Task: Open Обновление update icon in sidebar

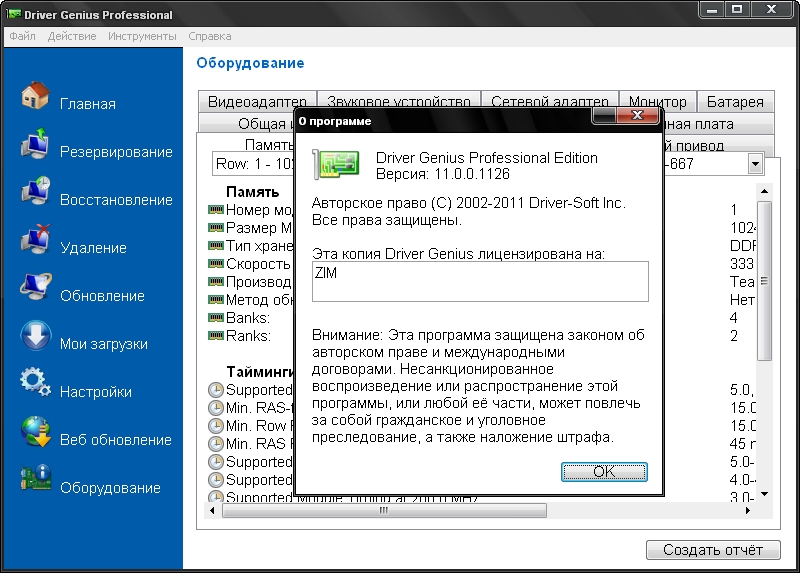Action: point(35,287)
